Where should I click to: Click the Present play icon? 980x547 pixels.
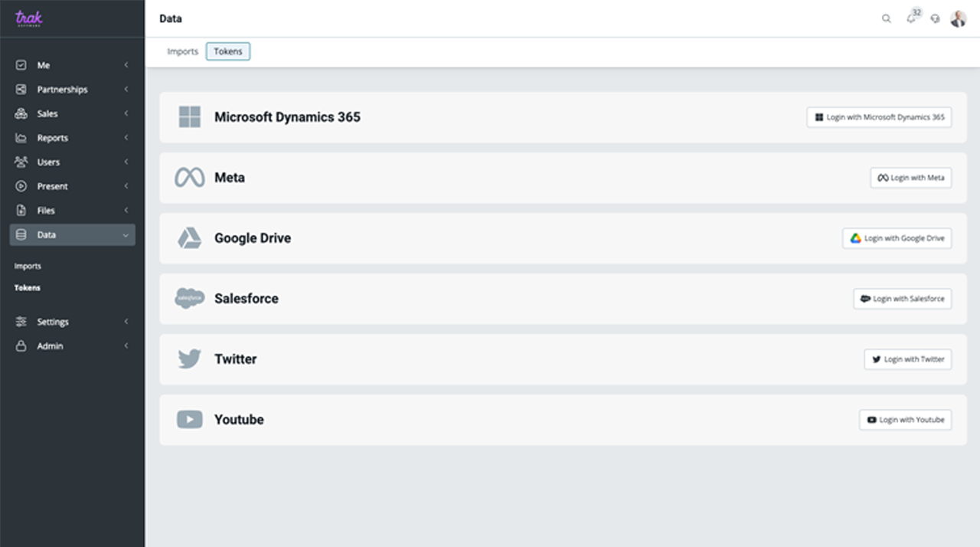point(21,186)
